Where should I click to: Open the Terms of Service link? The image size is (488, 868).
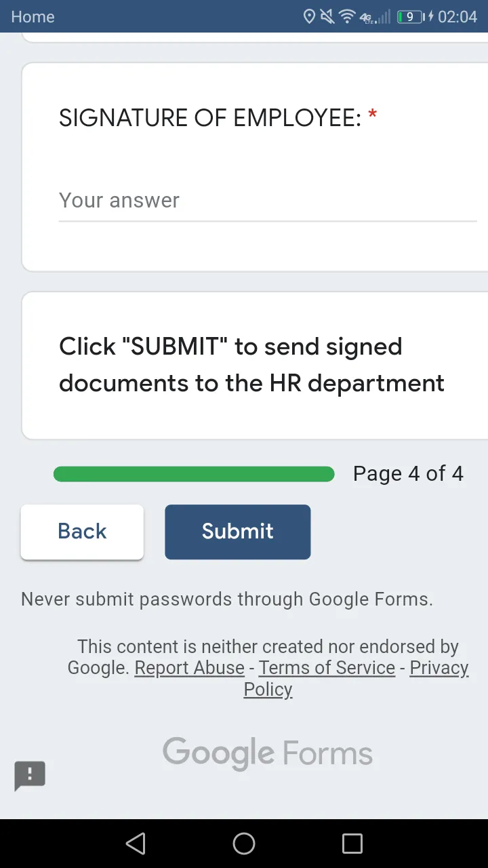pyautogui.click(x=327, y=668)
